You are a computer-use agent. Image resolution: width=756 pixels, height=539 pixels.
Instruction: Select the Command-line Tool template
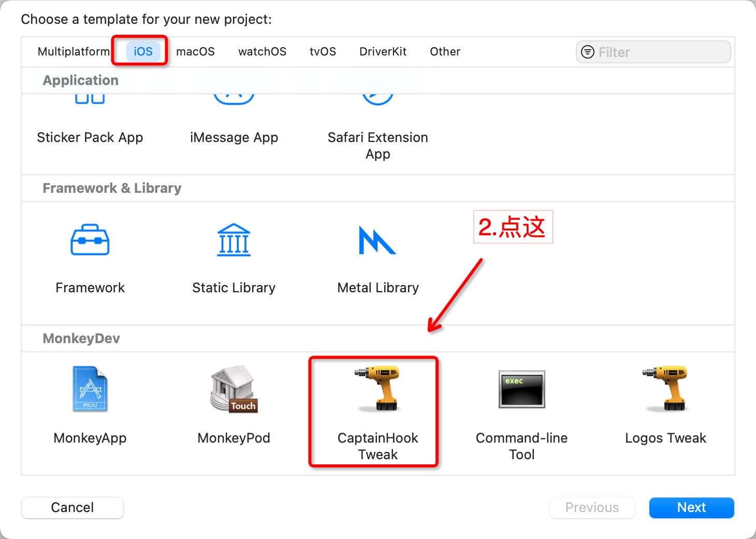(x=521, y=390)
